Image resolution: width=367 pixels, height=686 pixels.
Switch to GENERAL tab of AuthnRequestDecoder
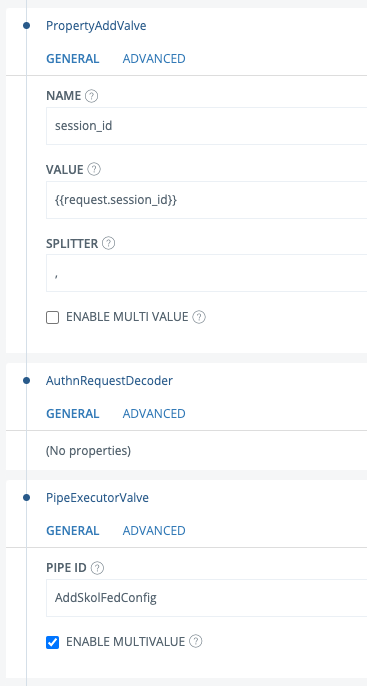coord(73,413)
